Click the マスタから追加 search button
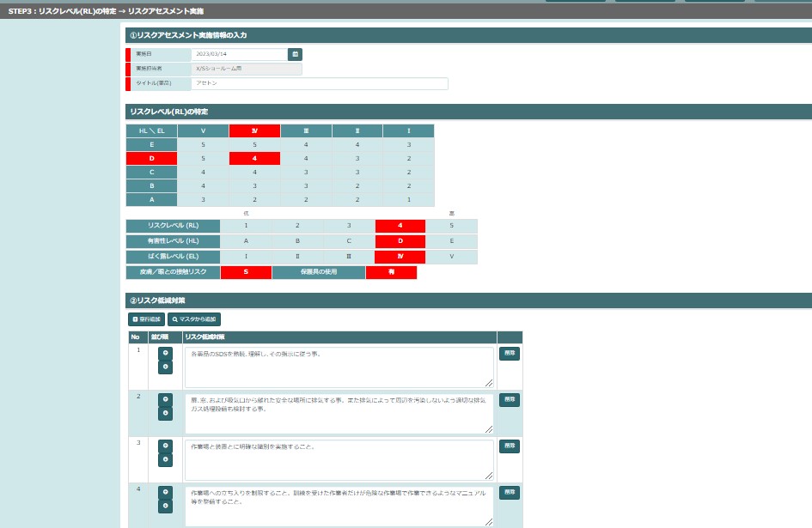 click(194, 319)
